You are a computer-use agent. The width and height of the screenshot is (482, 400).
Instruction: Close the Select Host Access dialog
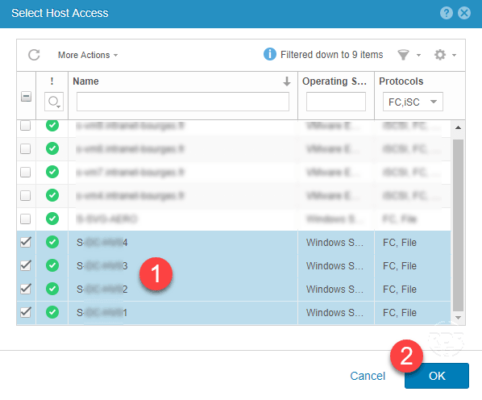(464, 13)
